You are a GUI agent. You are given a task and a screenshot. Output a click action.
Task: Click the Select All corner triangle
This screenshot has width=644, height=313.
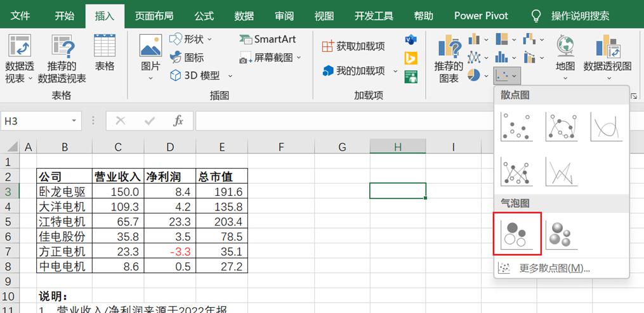point(13,146)
